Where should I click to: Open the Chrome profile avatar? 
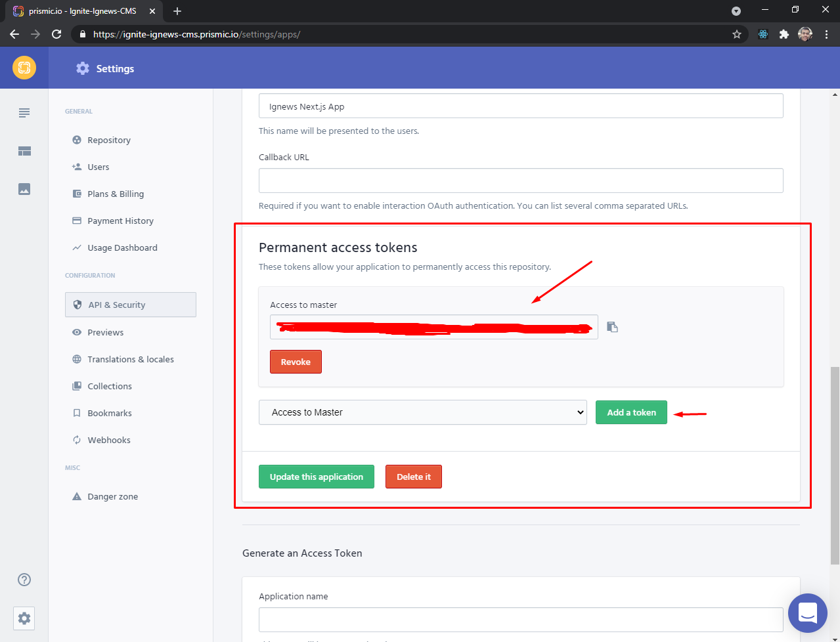pyautogui.click(x=805, y=34)
